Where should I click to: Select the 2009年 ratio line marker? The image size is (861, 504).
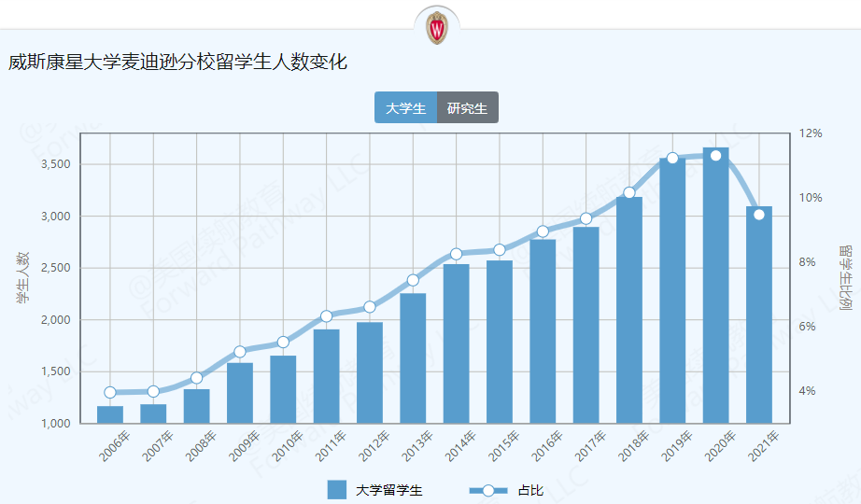240,351
